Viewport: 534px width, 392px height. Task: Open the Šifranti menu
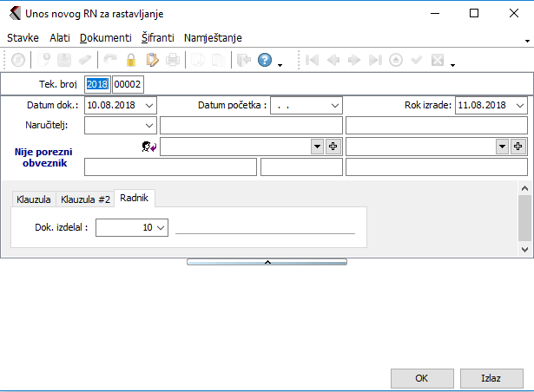(158, 38)
